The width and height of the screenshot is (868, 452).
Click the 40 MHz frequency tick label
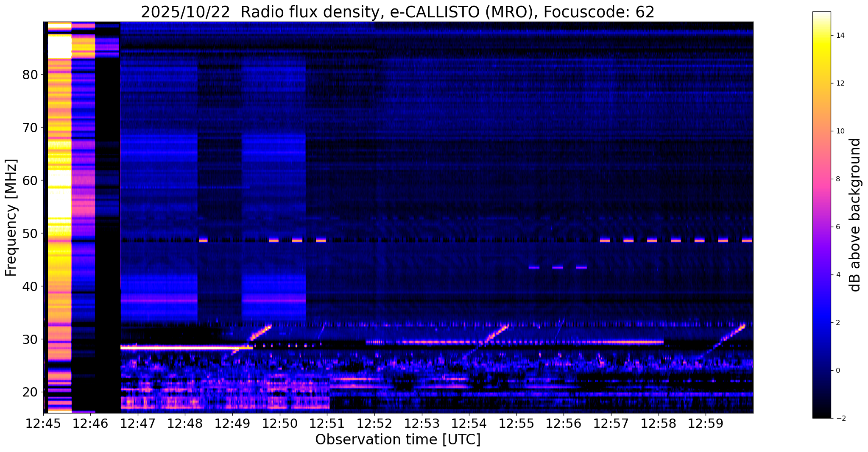(30, 286)
